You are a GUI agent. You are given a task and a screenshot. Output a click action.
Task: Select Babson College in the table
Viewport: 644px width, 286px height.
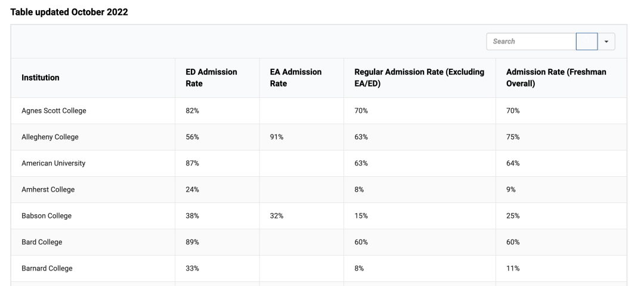(x=47, y=216)
